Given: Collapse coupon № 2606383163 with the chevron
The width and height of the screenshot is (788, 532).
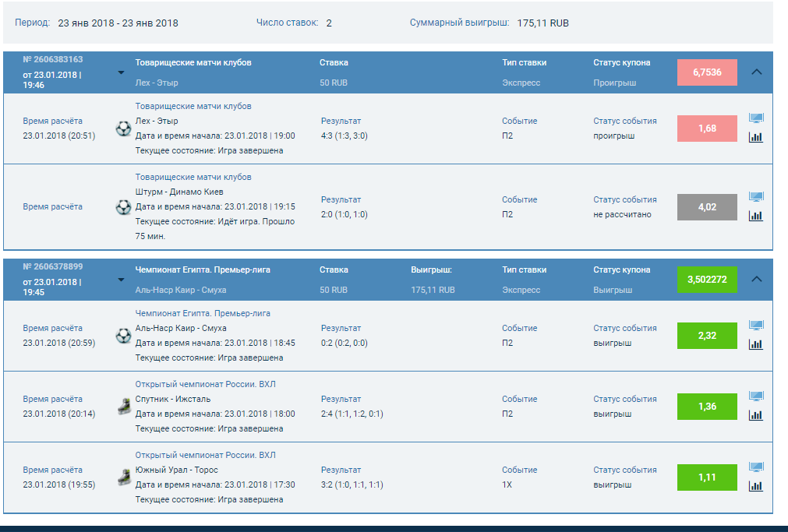Looking at the screenshot, I should [756, 72].
